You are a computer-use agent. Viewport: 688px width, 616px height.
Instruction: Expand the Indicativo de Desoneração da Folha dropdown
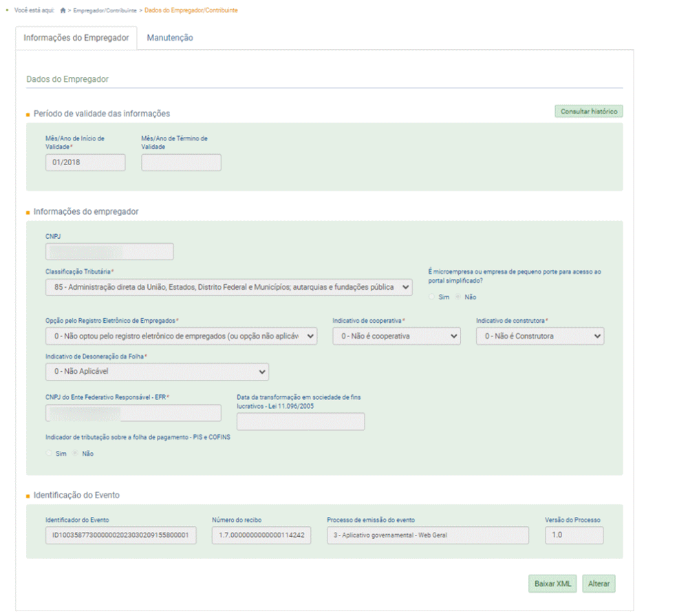pos(157,372)
